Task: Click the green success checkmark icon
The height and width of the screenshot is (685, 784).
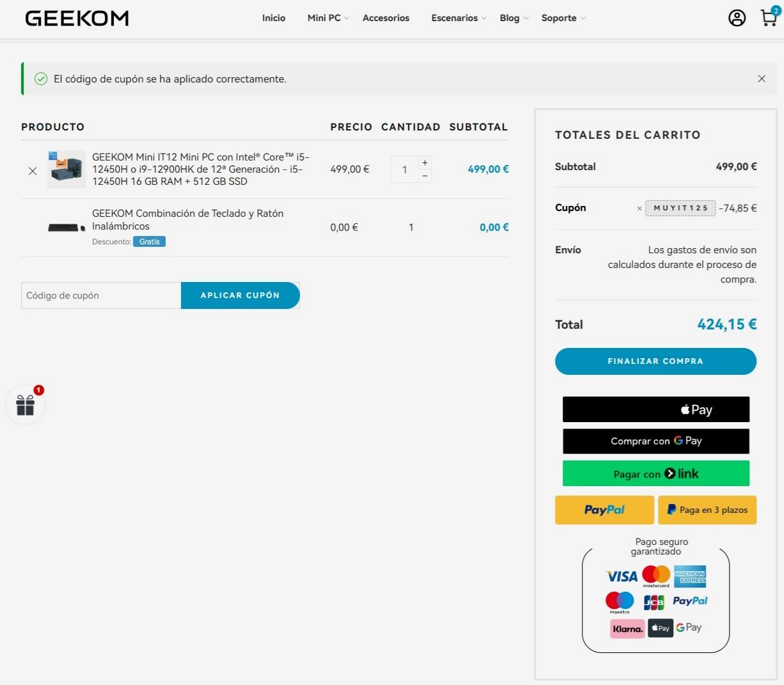Action: [x=41, y=79]
